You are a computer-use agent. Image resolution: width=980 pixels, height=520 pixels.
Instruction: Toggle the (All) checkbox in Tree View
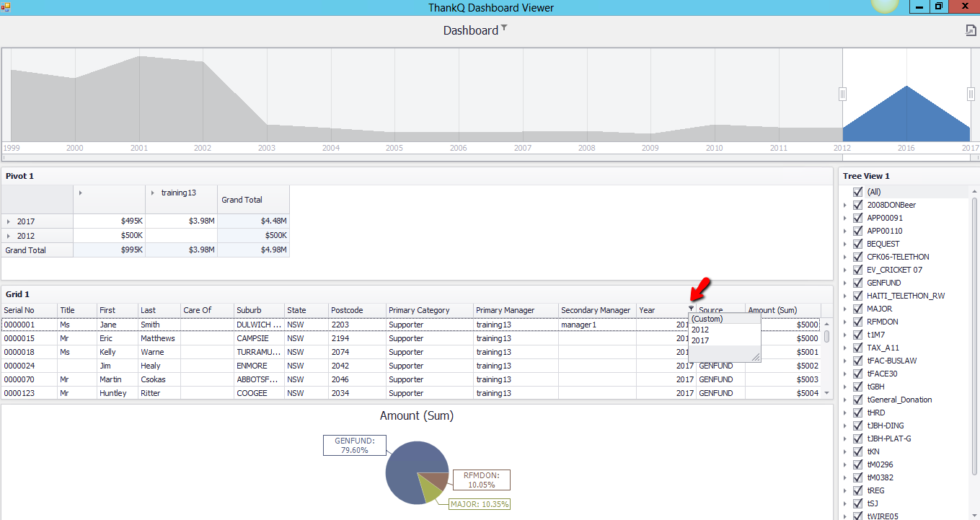[x=857, y=192]
